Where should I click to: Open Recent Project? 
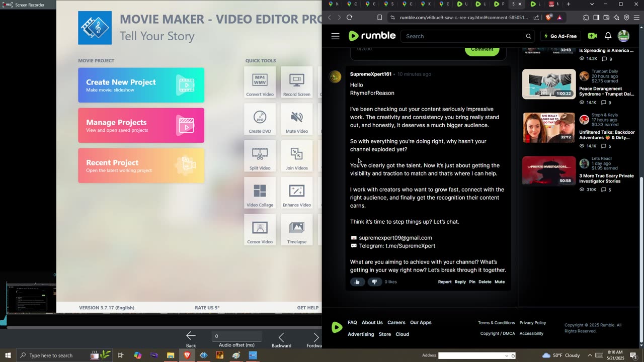coord(141,165)
